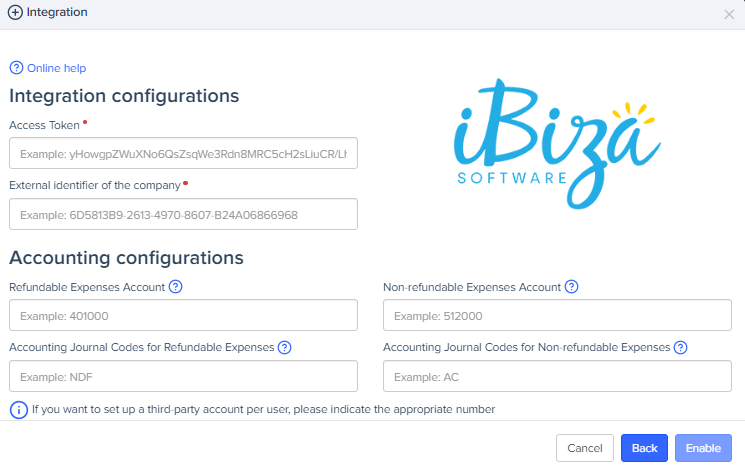Image resolution: width=745 pixels, height=471 pixels.
Task: Open the Online help link
Action: tap(56, 68)
